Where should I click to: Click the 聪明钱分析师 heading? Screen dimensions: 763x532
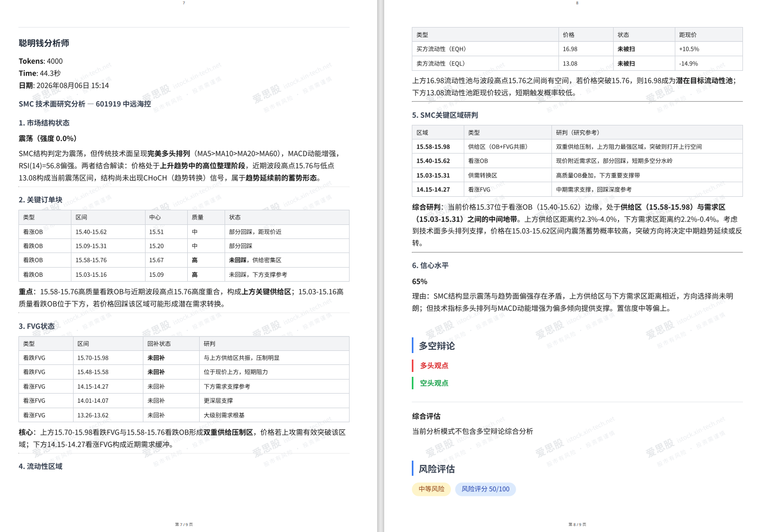point(44,43)
